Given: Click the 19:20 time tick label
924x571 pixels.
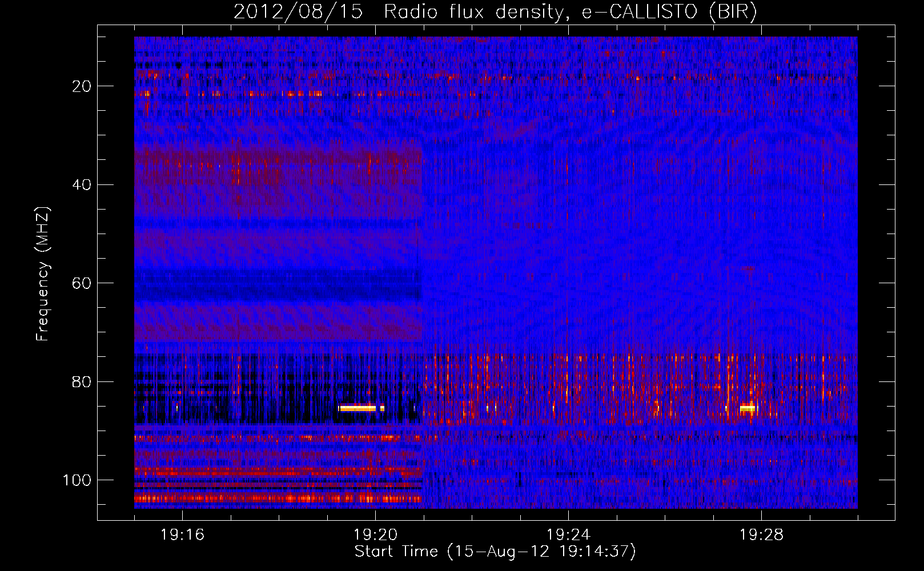Looking at the screenshot, I should tap(376, 534).
